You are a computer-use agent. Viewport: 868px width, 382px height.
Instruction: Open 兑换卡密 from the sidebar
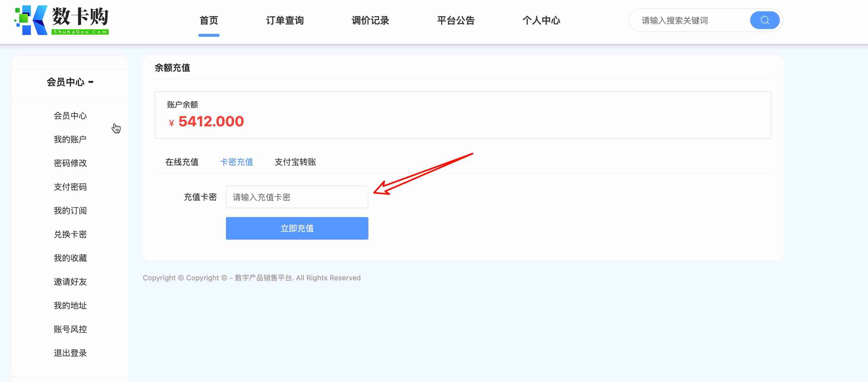[70, 234]
